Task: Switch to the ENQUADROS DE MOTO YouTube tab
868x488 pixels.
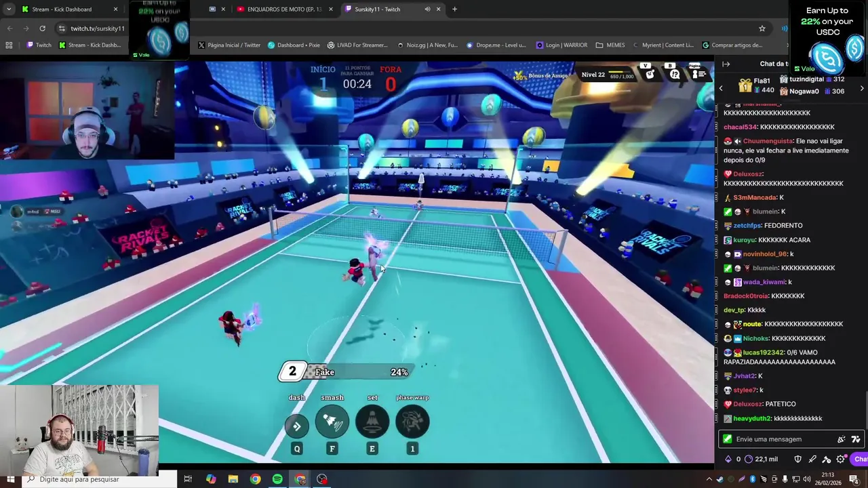Action: click(x=285, y=9)
